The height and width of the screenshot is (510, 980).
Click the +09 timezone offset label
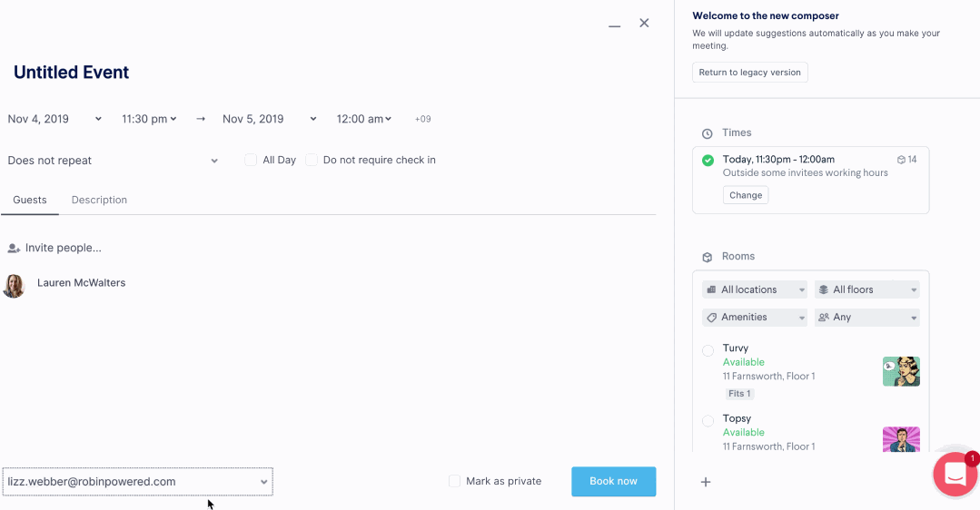click(422, 119)
